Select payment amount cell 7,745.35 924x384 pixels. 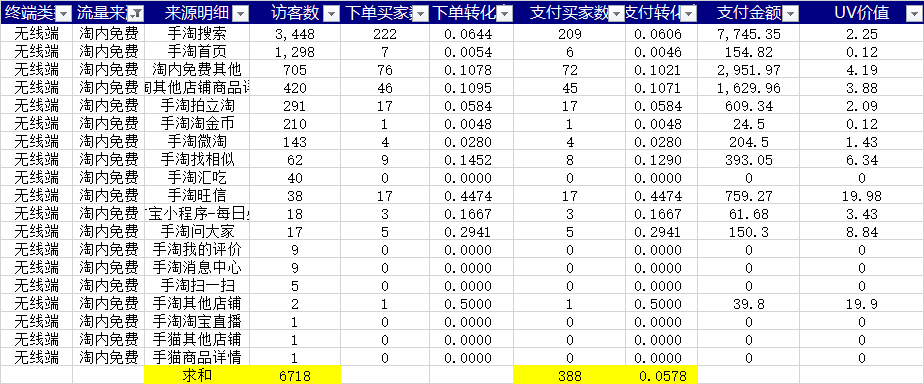pos(748,34)
